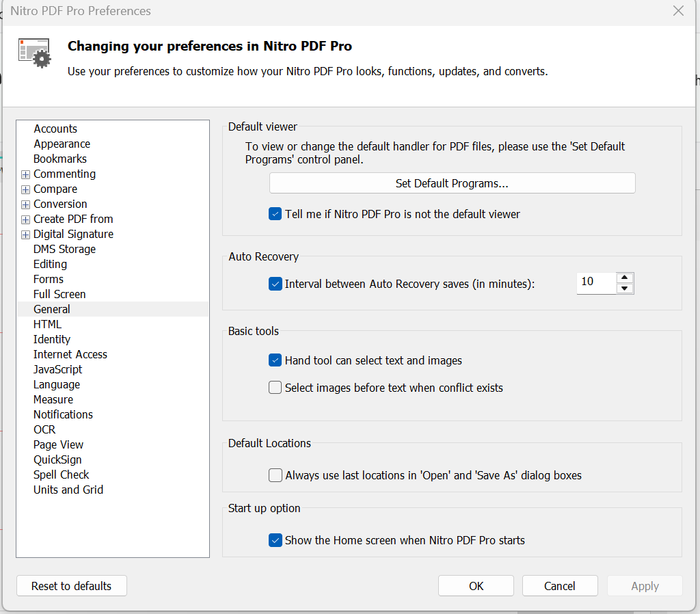Open HTML preferences category
The image size is (700, 614).
pyautogui.click(x=48, y=324)
